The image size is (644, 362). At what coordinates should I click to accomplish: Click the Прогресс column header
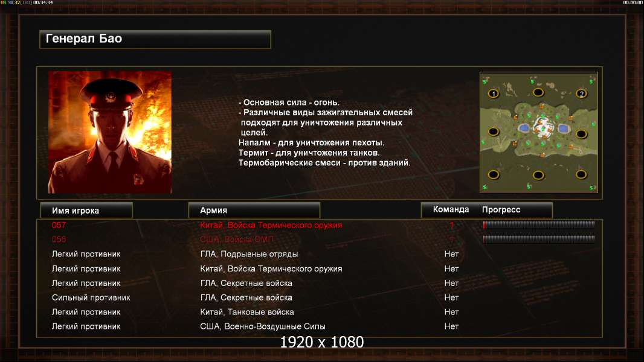tap(501, 209)
